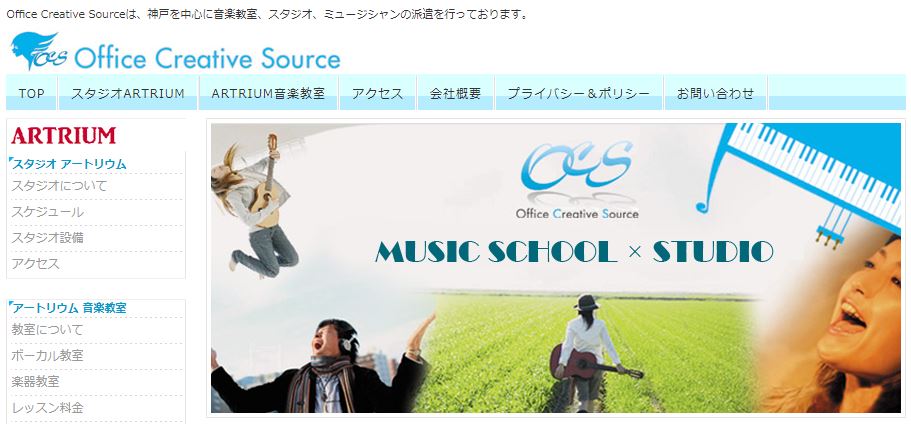Click the OCS logo in the banner image

577,179
